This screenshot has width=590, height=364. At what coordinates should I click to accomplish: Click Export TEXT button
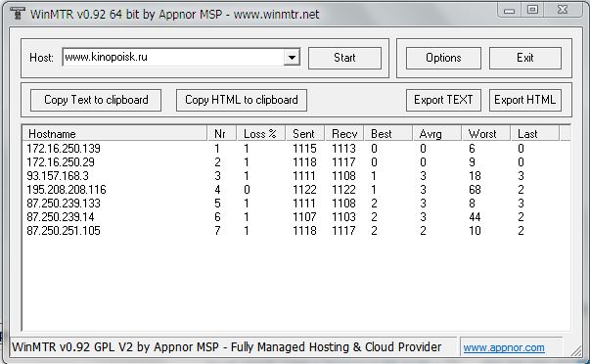443,100
